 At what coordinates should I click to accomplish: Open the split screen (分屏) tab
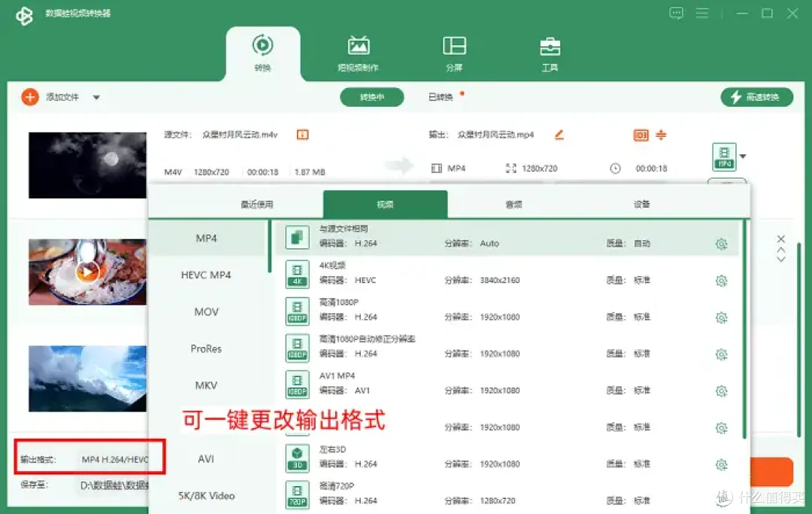coord(454,53)
